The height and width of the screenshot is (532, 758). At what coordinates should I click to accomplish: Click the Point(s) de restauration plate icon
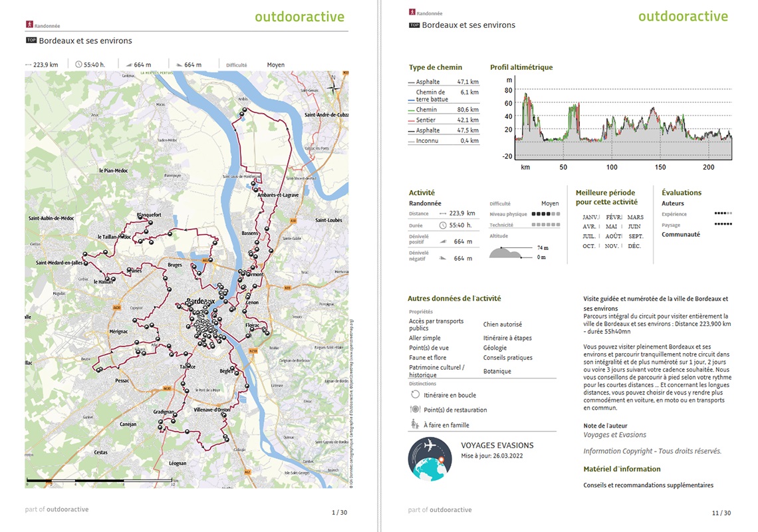(416, 410)
